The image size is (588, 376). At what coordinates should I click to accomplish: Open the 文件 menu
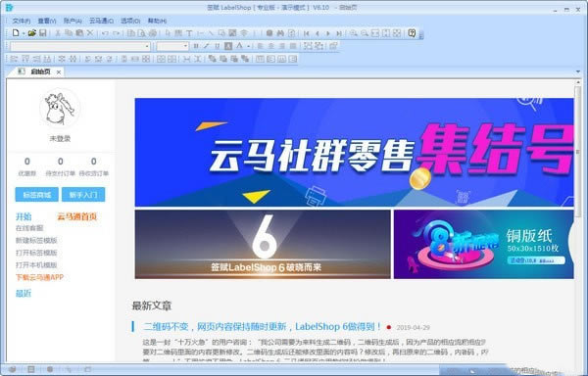point(21,21)
